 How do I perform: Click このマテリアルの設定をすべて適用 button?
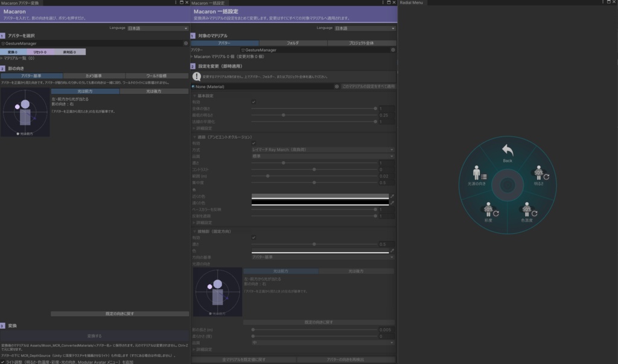[368, 86]
